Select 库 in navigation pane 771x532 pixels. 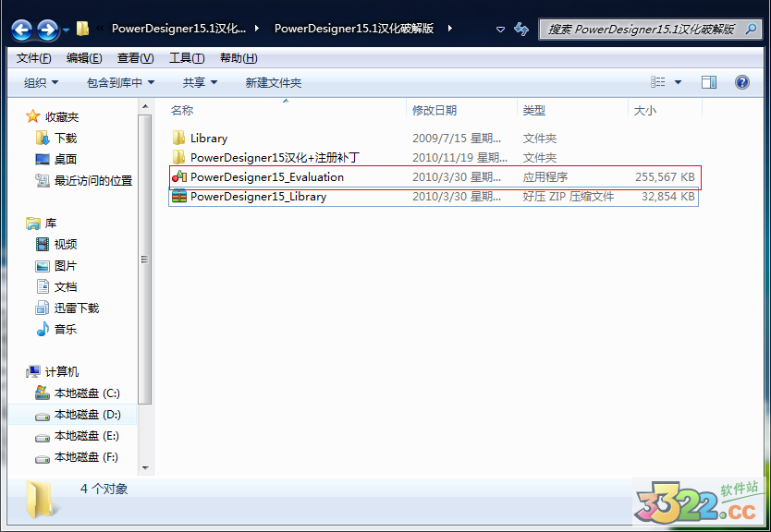[x=51, y=223]
